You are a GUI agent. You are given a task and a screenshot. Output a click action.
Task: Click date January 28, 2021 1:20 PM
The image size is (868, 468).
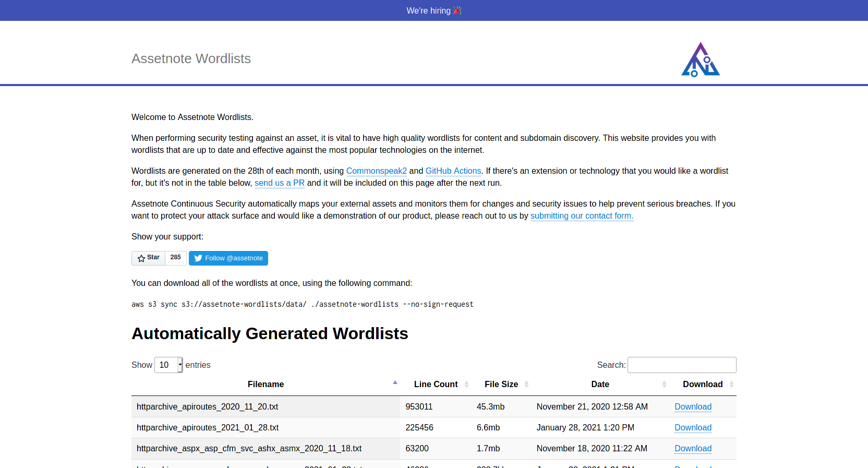pos(585,427)
